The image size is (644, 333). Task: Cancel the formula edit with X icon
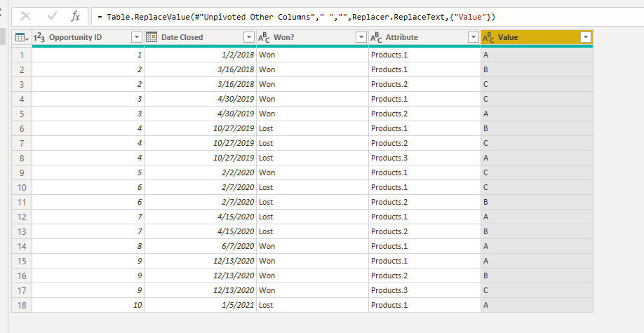pyautogui.click(x=26, y=16)
